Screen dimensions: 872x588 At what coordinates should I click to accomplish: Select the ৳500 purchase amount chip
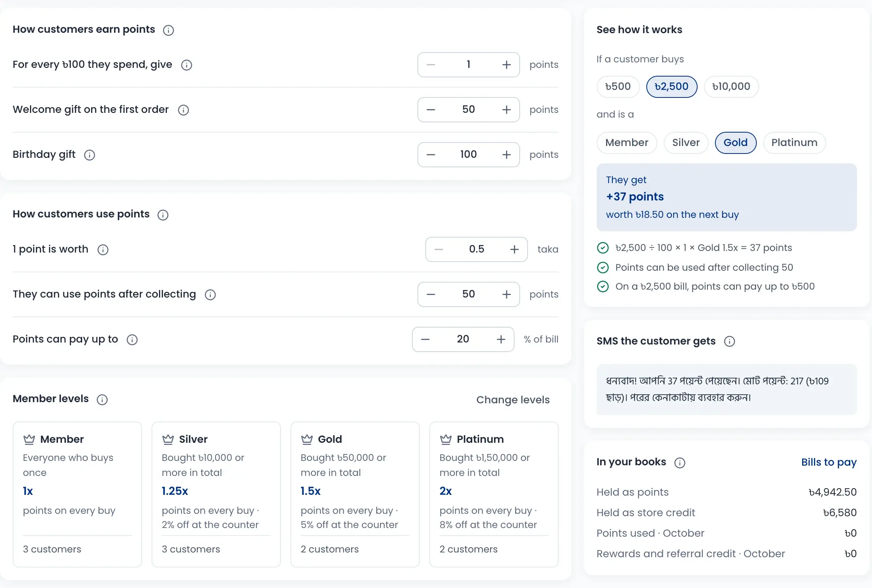pos(618,87)
